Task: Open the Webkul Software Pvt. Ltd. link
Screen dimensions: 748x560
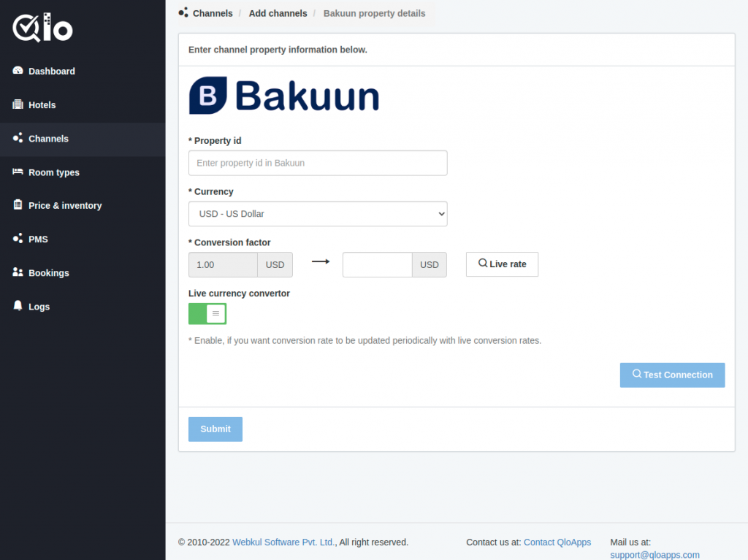Action: [x=283, y=542]
